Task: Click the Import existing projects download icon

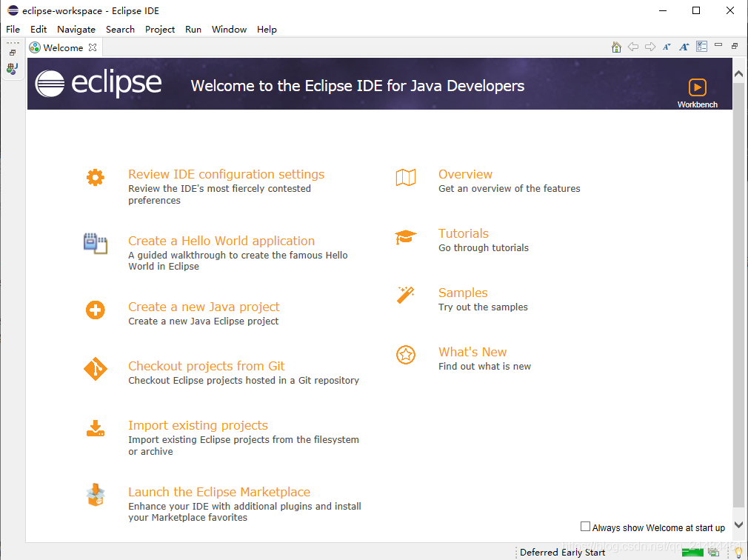Action: pos(96,428)
